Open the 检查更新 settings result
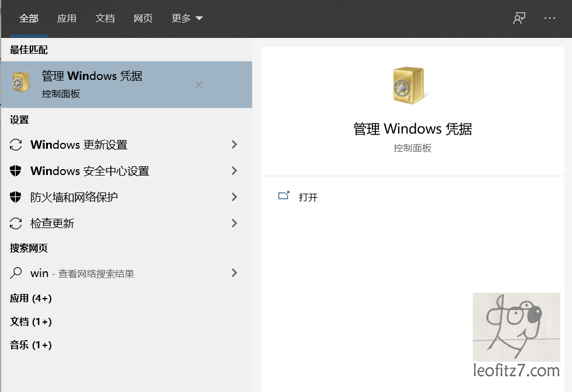This screenshot has height=392, width=572. click(127, 223)
